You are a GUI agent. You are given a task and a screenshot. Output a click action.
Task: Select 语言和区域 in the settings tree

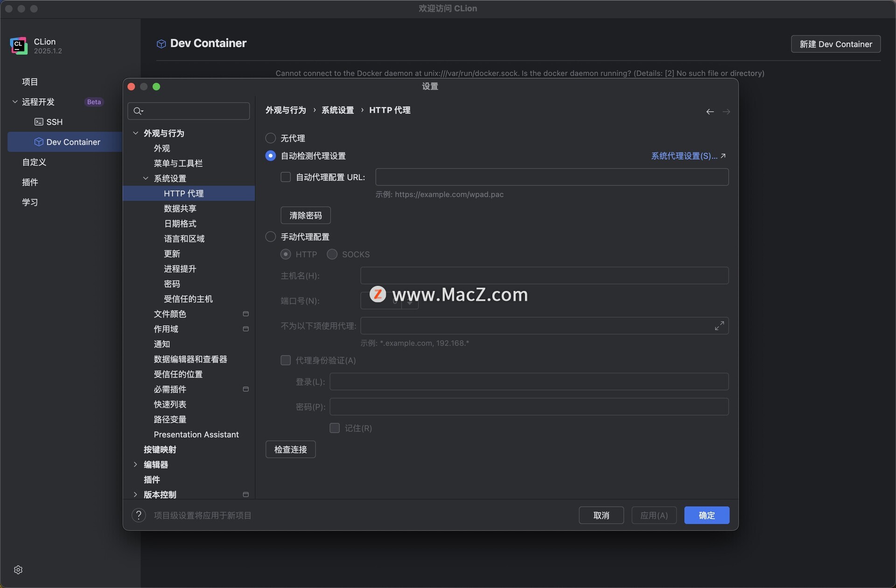tap(184, 239)
